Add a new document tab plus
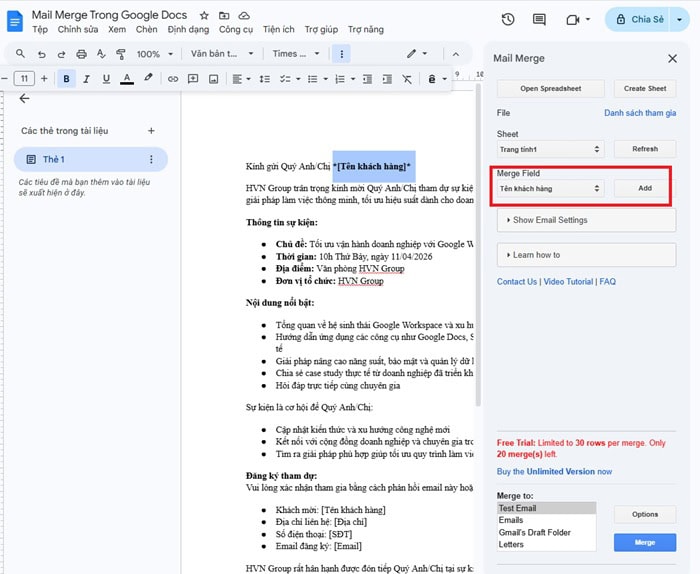 [151, 131]
